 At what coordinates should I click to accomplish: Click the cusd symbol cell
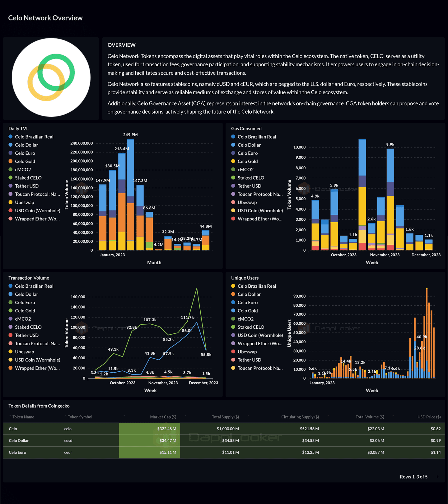pos(68,440)
